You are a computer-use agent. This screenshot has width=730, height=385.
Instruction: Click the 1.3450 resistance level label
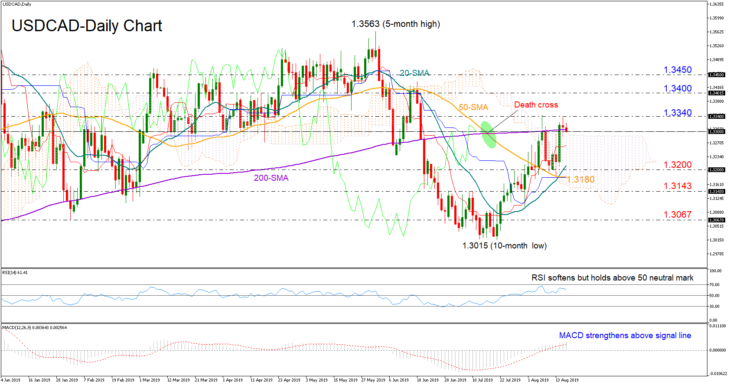[677, 70]
